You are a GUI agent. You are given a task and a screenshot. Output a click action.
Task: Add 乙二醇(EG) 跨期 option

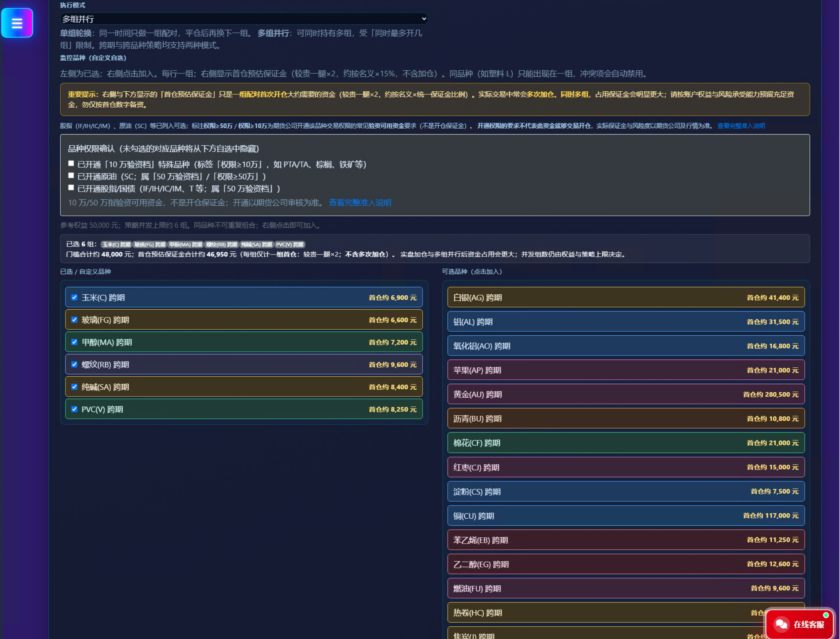(626, 564)
